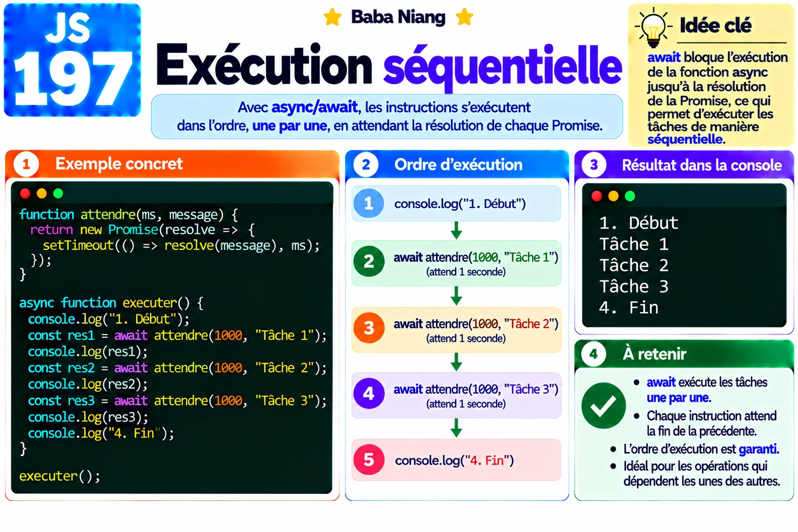Click the step box await attendre(1000, "Tâche 3")
This screenshot has height=532, width=798.
[457, 395]
